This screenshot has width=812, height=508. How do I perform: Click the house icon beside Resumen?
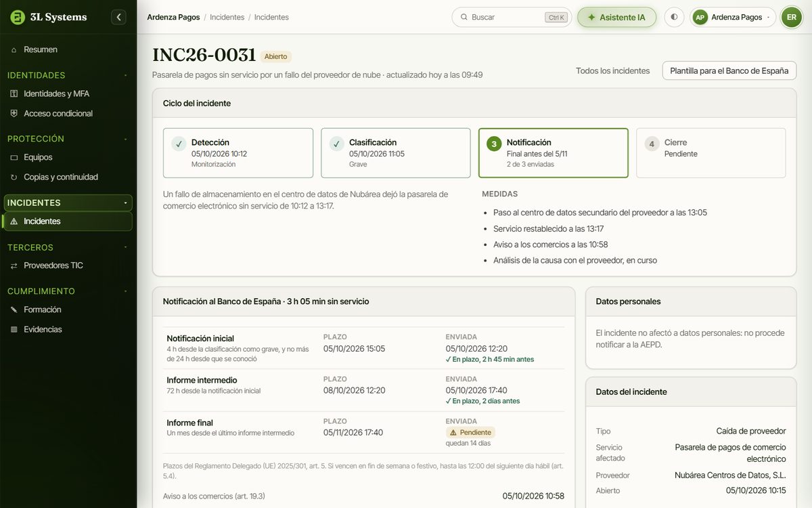click(14, 49)
